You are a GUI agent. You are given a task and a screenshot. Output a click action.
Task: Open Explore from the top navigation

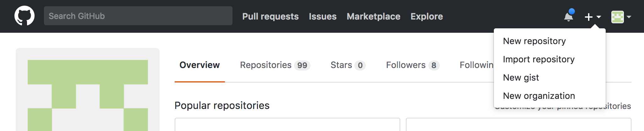coord(427,16)
